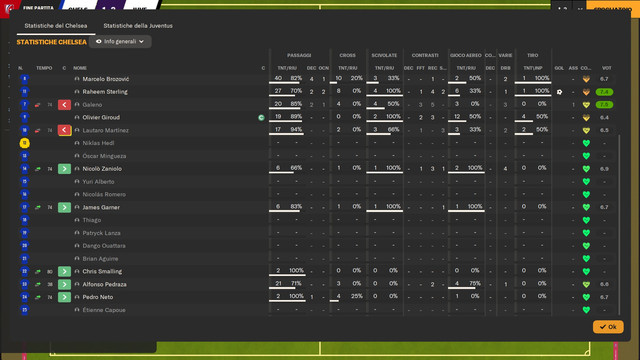Click Raheem Sterling's goal ball icon
Image resolution: width=640 pixels, height=360 pixels.
[559, 92]
